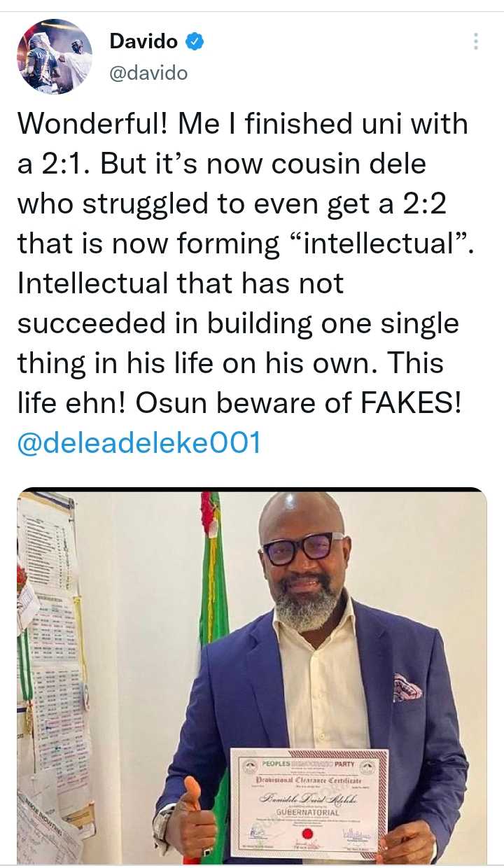Click the "2:1" grade in the tweet
The image size is (504, 868).
65,164
